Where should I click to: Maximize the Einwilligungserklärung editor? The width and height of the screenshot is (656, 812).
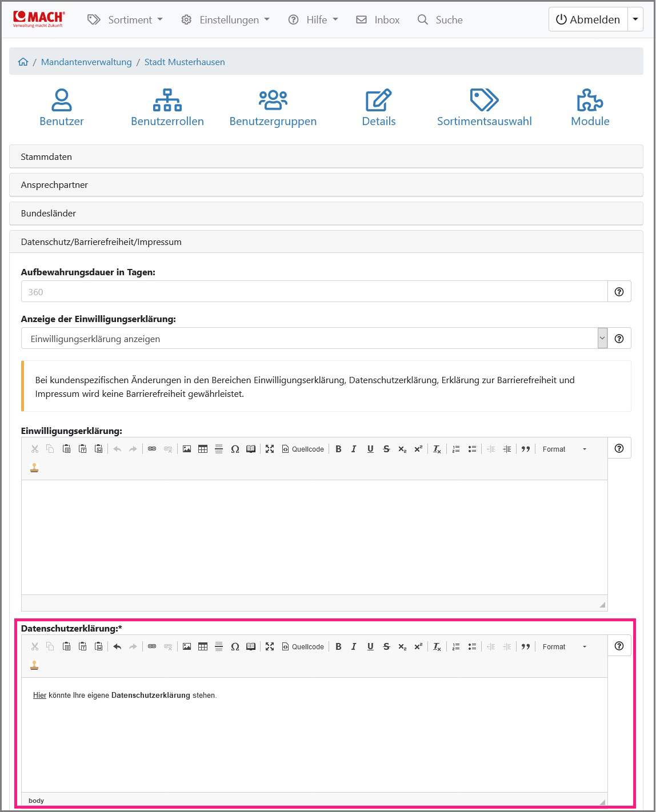tap(270, 449)
